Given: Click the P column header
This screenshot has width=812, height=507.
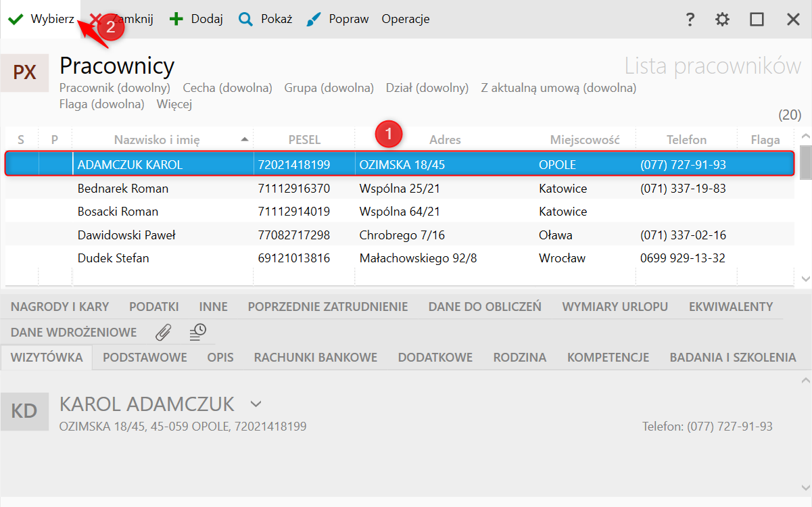Looking at the screenshot, I should pos(55,140).
